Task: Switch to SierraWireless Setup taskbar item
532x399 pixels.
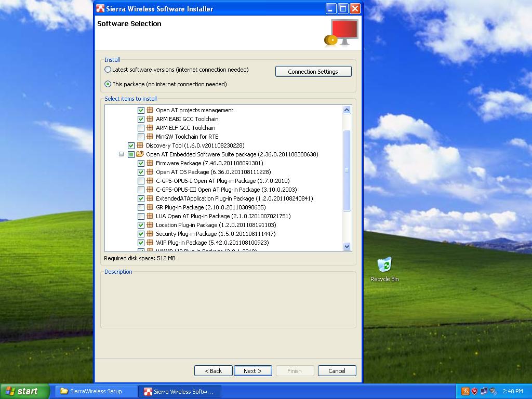Action: [95, 391]
